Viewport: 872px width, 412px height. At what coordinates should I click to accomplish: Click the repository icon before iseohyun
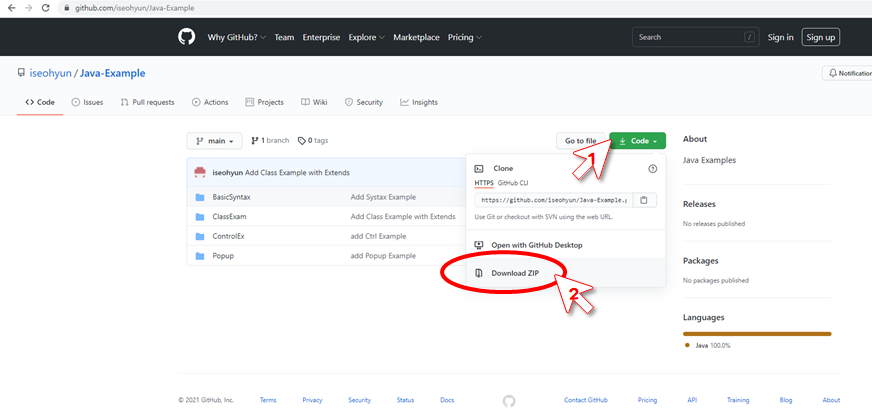click(x=21, y=73)
